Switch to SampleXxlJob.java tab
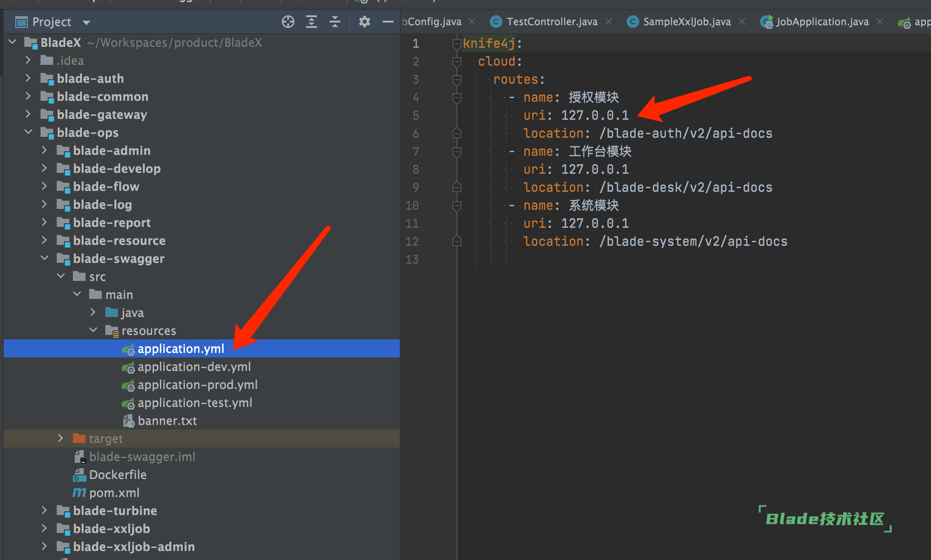The image size is (931, 560). (687, 22)
